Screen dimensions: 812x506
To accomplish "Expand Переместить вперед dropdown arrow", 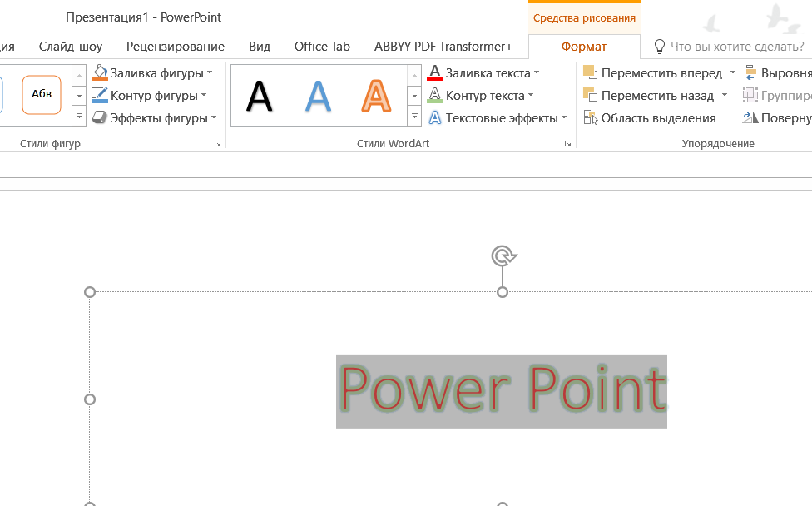I will (x=733, y=73).
